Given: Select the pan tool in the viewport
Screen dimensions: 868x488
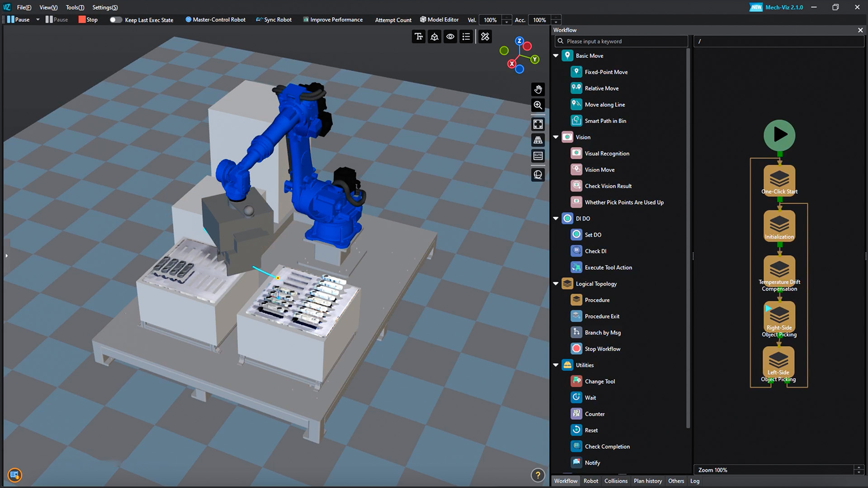Looking at the screenshot, I should coord(538,89).
